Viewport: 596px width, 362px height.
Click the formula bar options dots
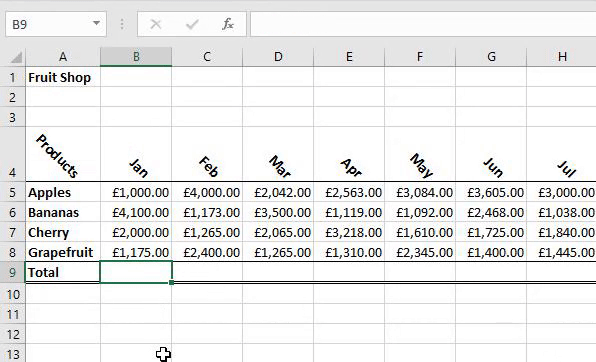pyautogui.click(x=122, y=24)
